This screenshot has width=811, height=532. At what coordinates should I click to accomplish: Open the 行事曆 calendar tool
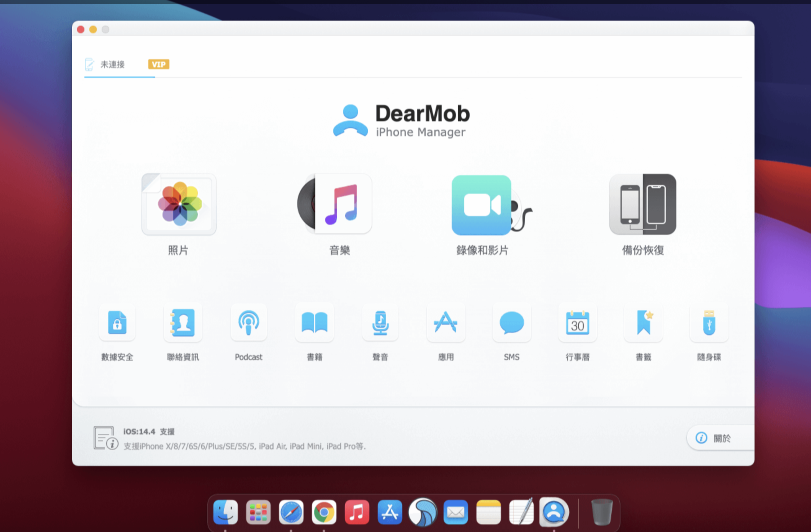578,322
